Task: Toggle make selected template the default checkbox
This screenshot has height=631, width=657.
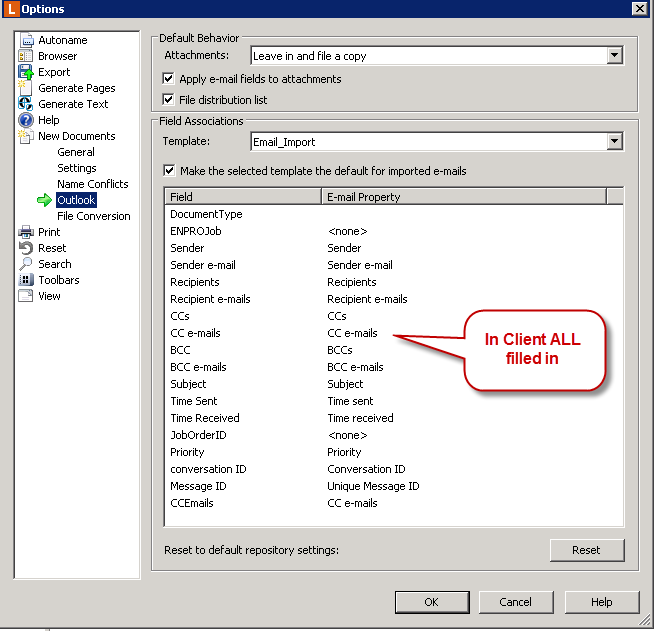Action: (x=169, y=171)
